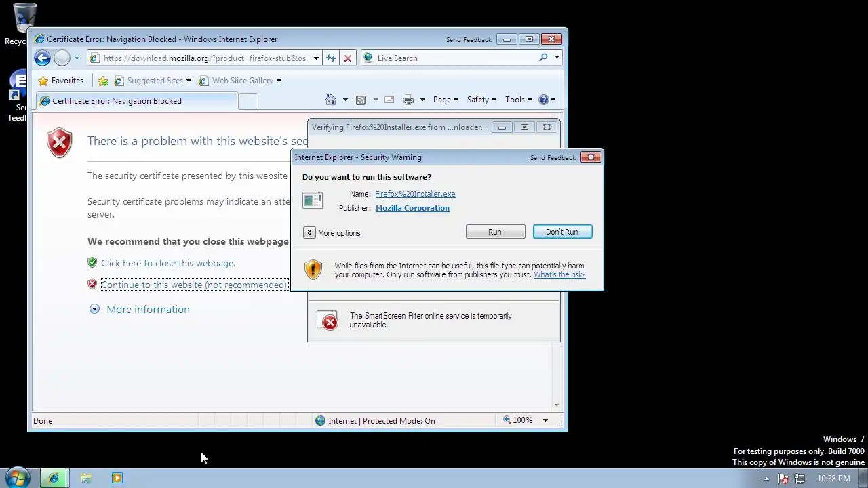This screenshot has height=488, width=868.
Task: Click the SmartScreen Filter unavailable icon
Action: (x=328, y=321)
